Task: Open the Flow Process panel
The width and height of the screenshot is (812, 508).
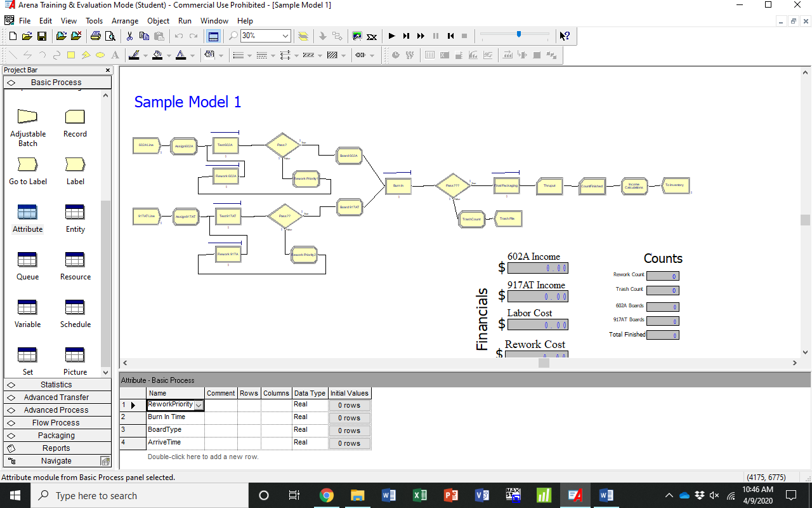Action: pyautogui.click(x=57, y=423)
